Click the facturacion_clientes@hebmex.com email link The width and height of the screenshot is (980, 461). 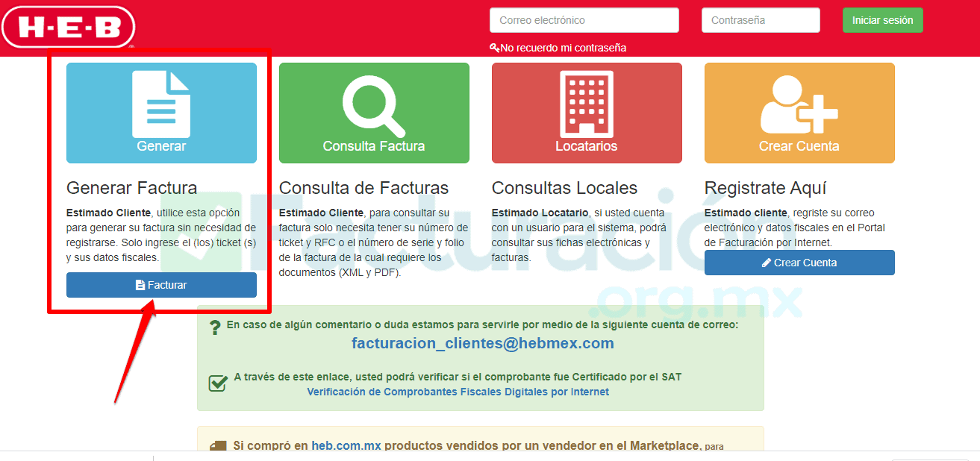(x=481, y=343)
